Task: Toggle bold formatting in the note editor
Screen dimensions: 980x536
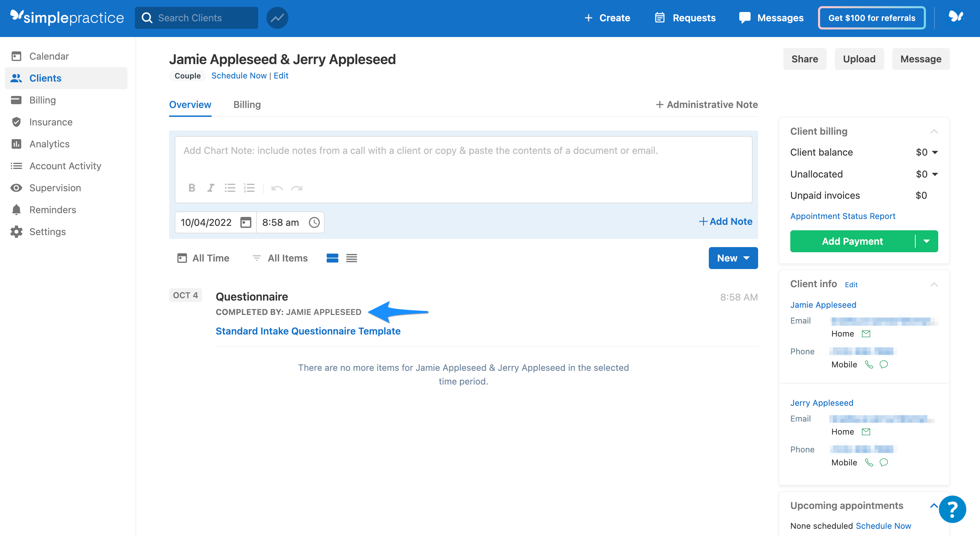Action: coord(192,188)
